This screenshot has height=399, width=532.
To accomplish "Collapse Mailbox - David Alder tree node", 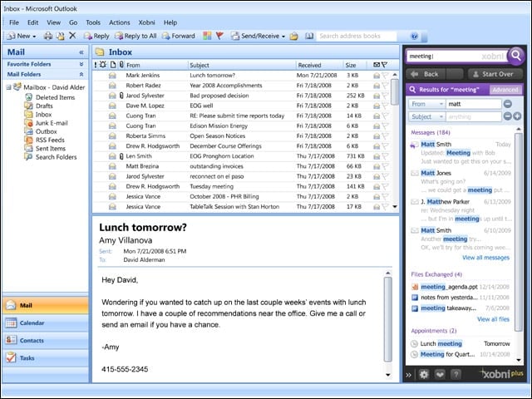I will (9, 87).
